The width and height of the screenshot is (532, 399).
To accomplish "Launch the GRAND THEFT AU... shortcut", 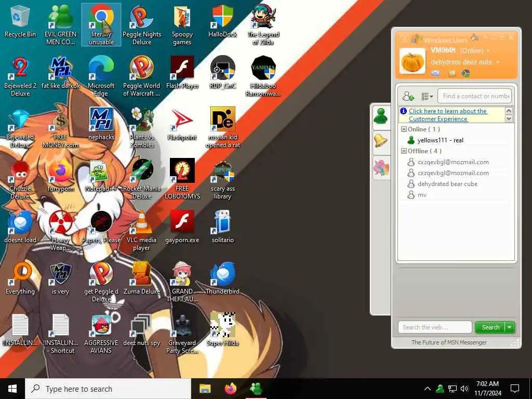I will pos(182,282).
